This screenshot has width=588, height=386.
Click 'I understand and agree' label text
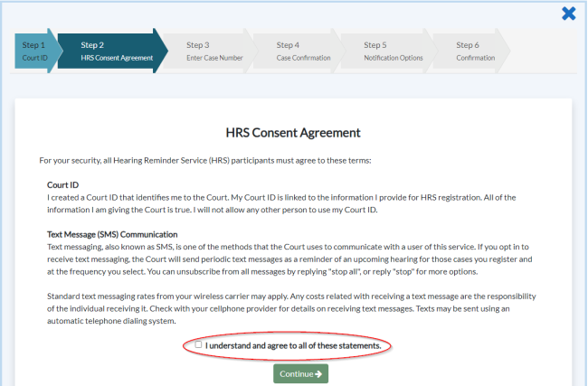(x=293, y=345)
